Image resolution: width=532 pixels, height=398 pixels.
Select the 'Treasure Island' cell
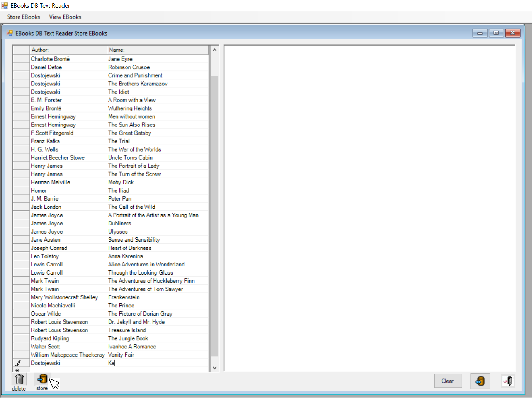click(158, 330)
